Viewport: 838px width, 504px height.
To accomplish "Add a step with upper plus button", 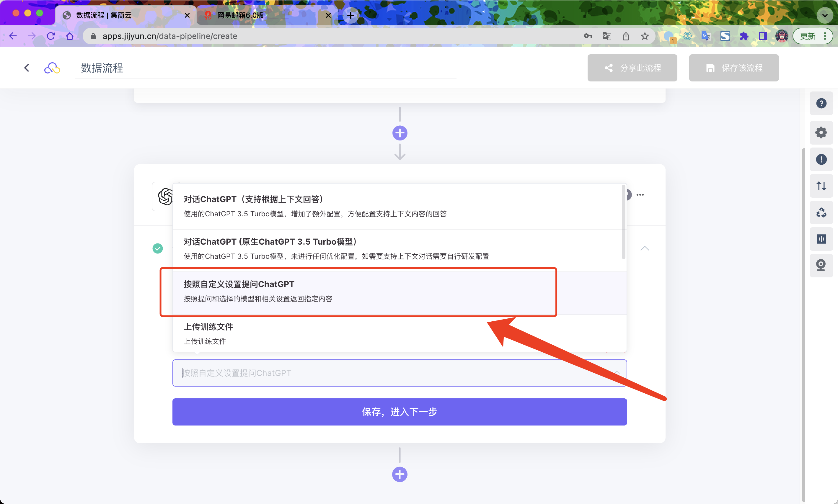I will coord(400,133).
